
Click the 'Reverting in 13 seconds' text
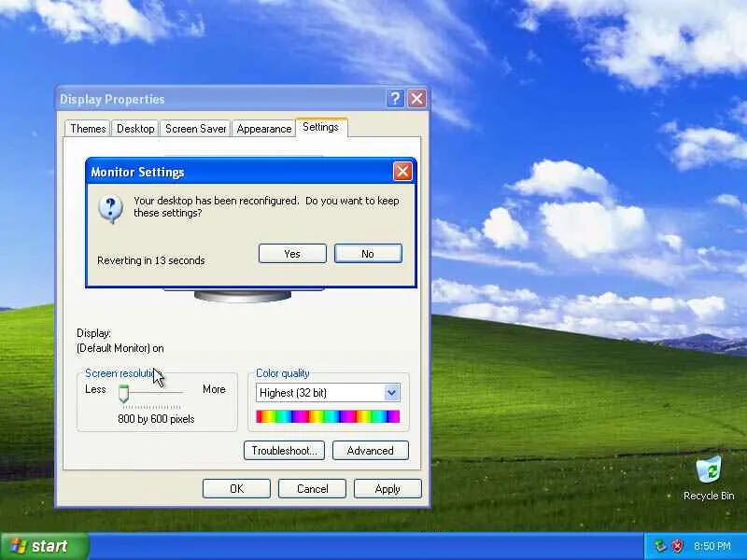point(151,260)
